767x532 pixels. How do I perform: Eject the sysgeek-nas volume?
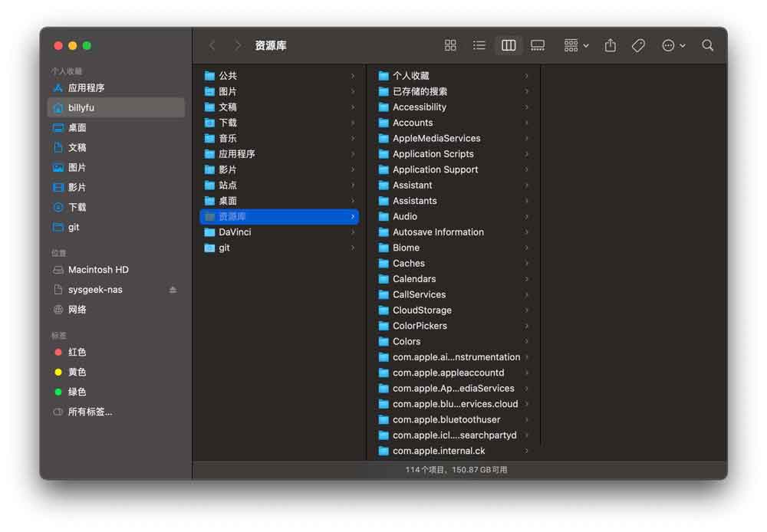point(173,290)
